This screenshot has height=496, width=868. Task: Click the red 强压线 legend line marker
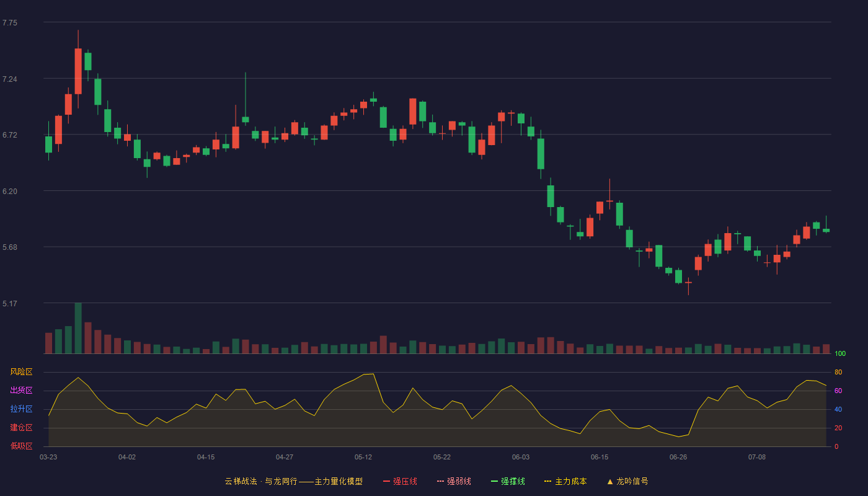[x=387, y=481]
